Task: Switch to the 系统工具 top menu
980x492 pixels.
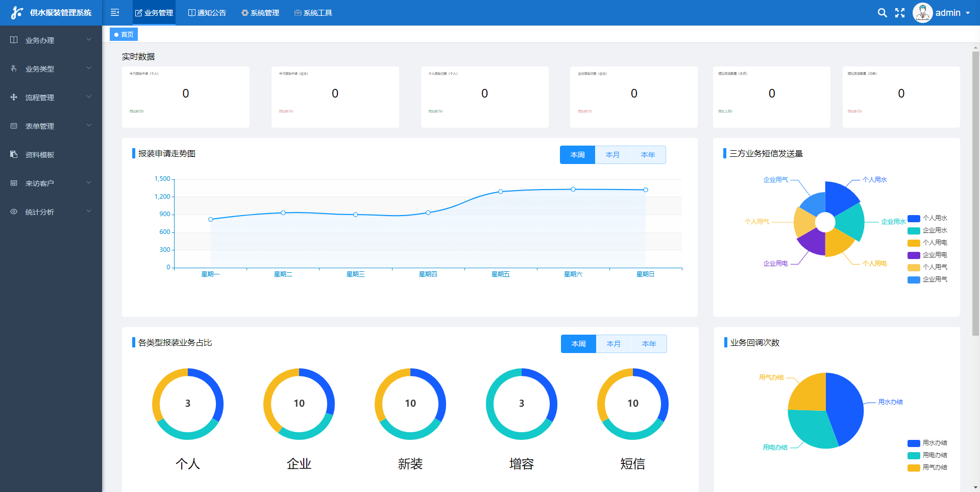Action: pos(313,13)
